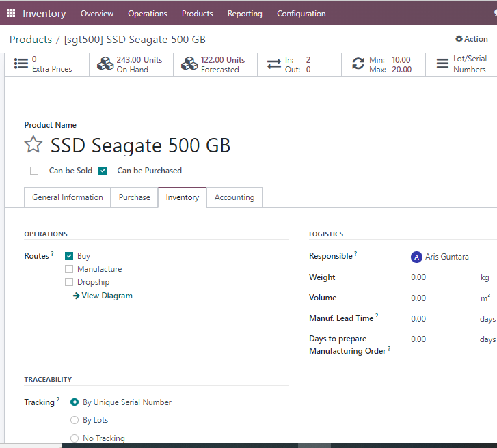Enable the Dropship route checkbox
The image size is (497, 448).
click(69, 282)
